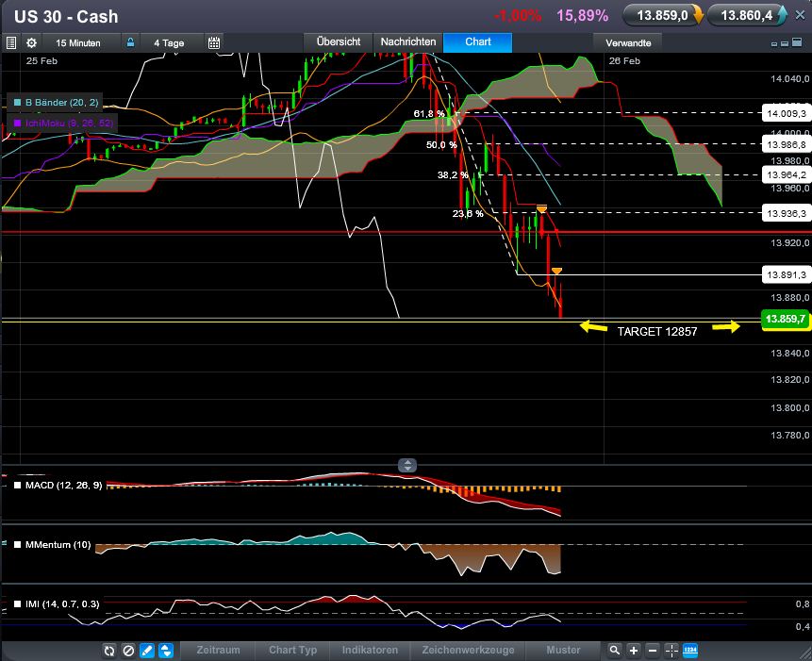Click the US 30 - Cash title
The width and height of the screenshot is (812, 661).
click(66, 17)
